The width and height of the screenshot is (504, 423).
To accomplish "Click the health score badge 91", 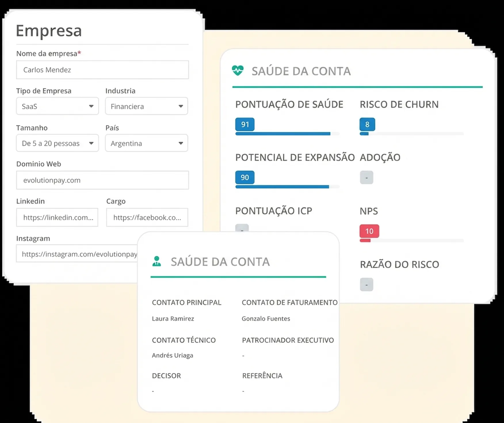I will point(245,124).
